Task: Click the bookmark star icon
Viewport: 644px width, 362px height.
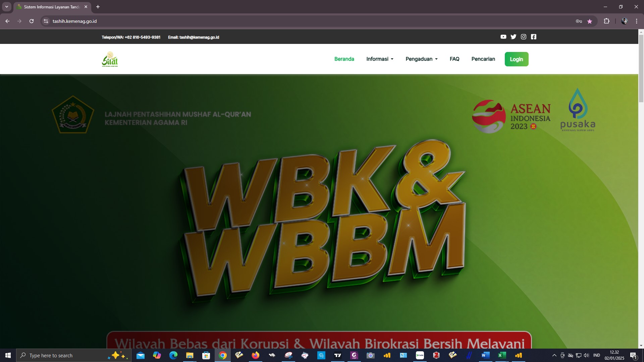Action: coord(590,21)
